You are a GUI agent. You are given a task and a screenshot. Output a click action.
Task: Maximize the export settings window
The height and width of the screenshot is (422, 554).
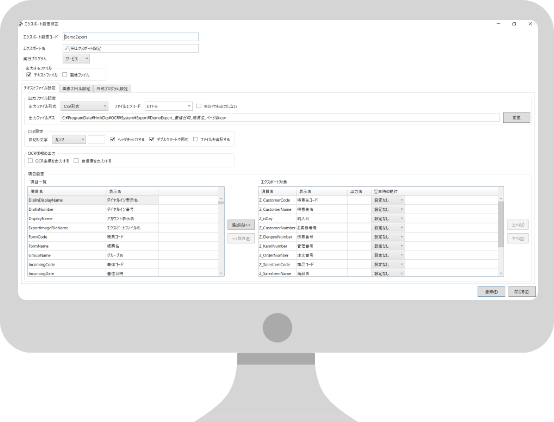pos(514,24)
